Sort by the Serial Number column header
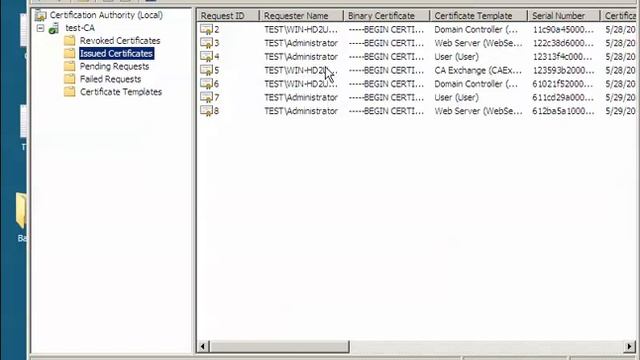The width and height of the screenshot is (640, 360). [x=564, y=16]
